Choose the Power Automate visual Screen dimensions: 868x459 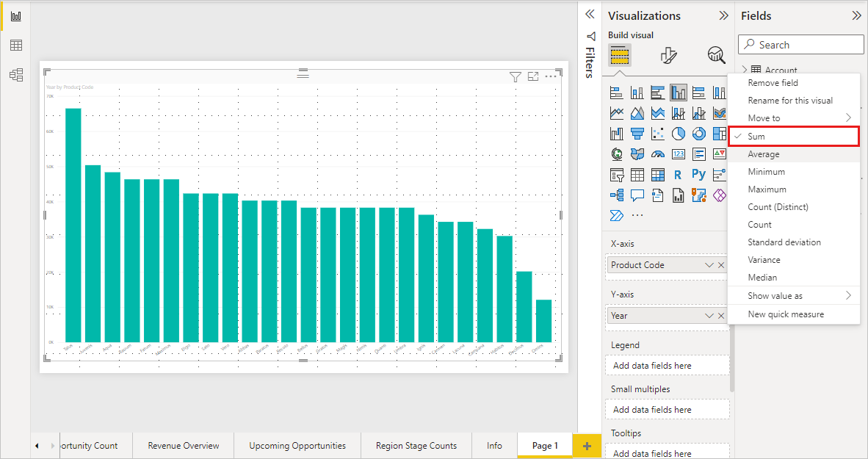pos(617,215)
